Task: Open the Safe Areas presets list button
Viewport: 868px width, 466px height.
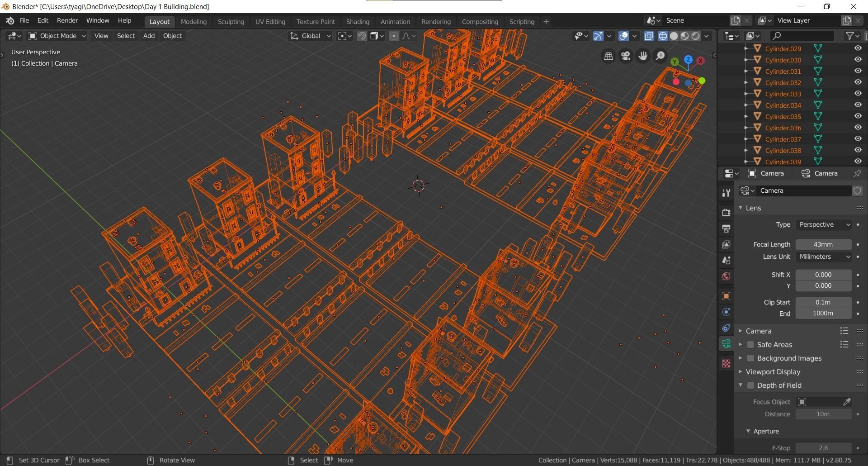Action: pyautogui.click(x=844, y=344)
